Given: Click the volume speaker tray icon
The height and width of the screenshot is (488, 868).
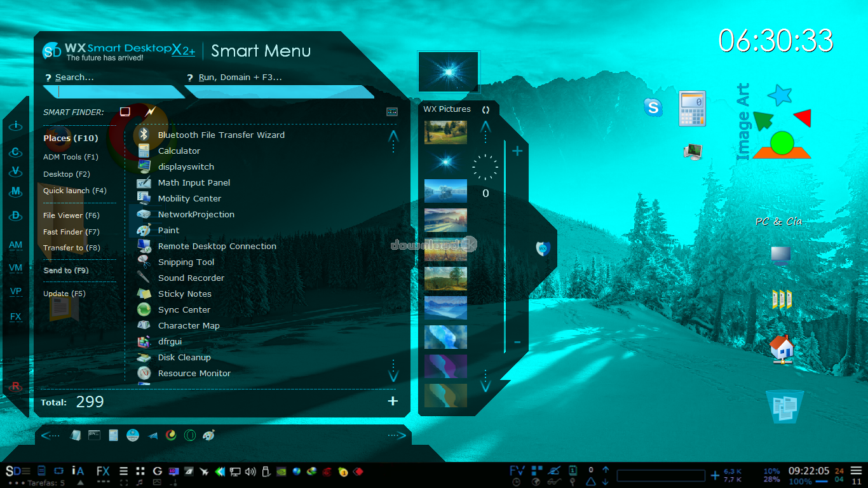Looking at the screenshot, I should [x=250, y=471].
